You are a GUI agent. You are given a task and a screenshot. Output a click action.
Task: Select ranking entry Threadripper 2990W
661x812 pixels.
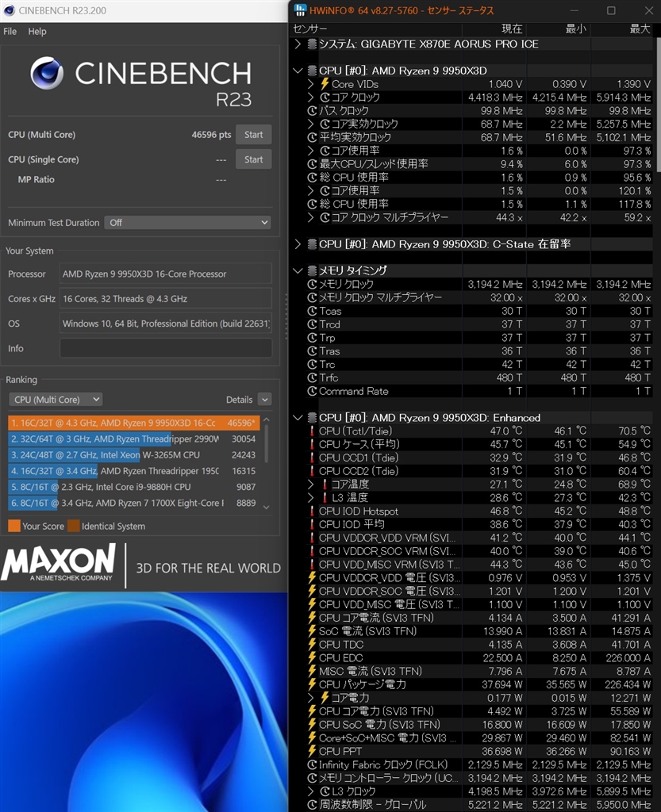[133, 439]
